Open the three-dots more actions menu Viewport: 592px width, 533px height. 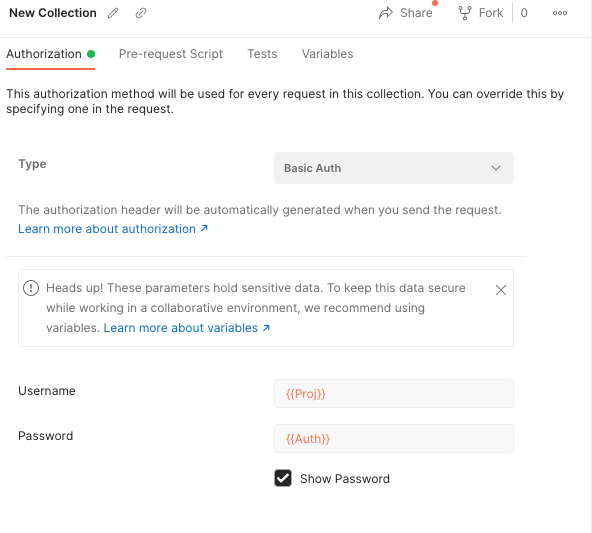(560, 13)
